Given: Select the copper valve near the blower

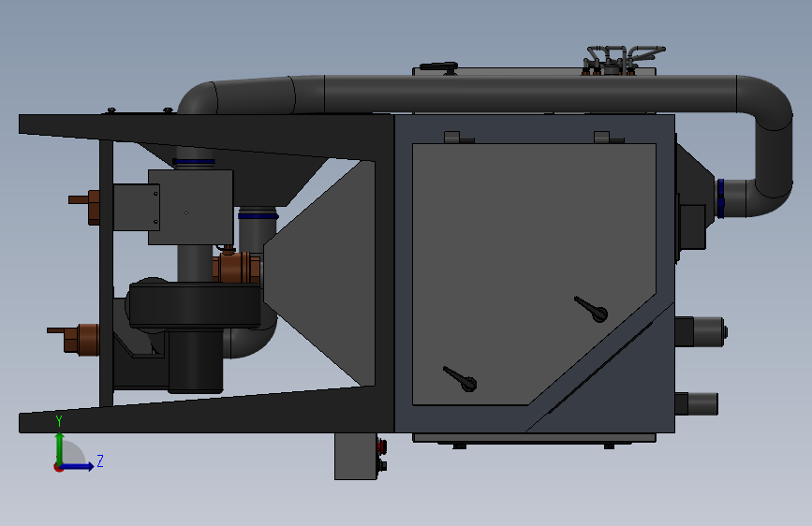Looking at the screenshot, I should click(236, 266).
